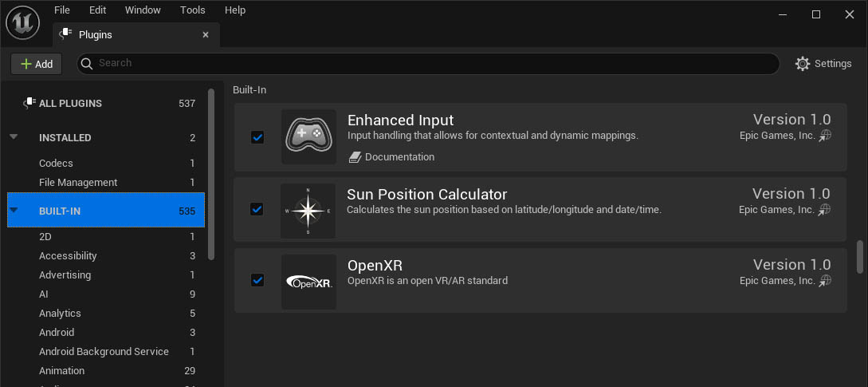Select the AI category
868x387 pixels.
(x=106, y=294)
